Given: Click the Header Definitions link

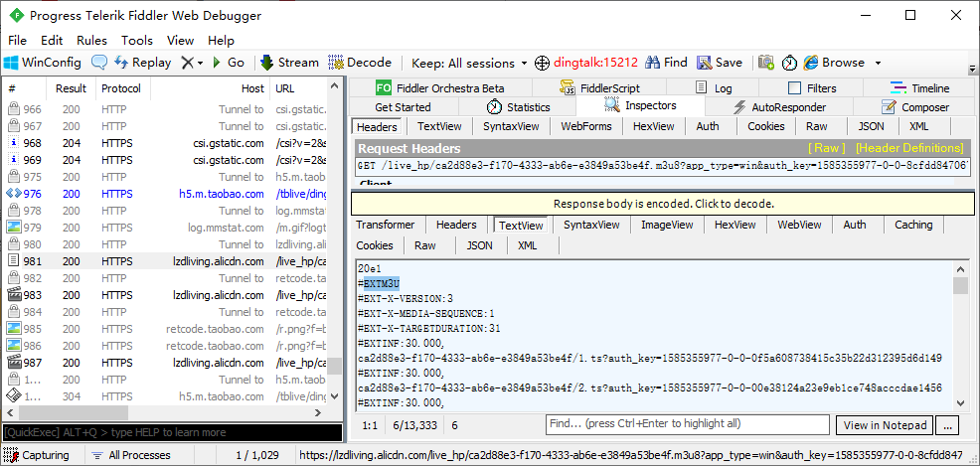Looking at the screenshot, I should 909,148.
